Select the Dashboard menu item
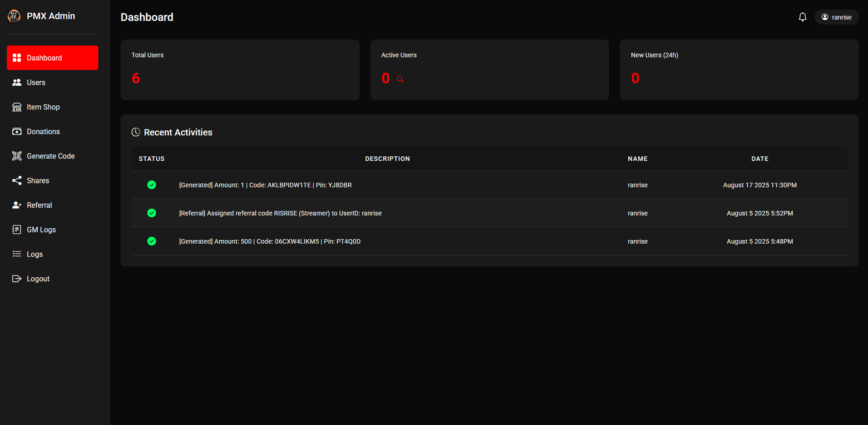Image resolution: width=868 pixels, height=425 pixels. pyautogui.click(x=52, y=58)
